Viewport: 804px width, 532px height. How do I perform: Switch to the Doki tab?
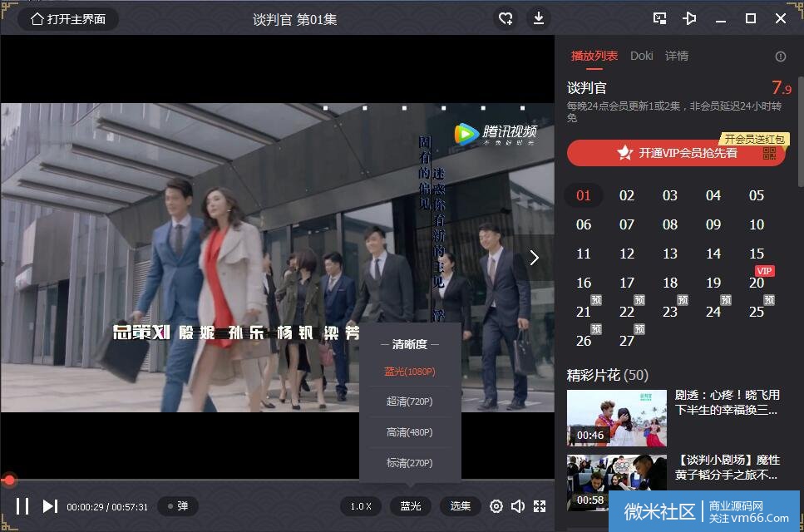642,56
